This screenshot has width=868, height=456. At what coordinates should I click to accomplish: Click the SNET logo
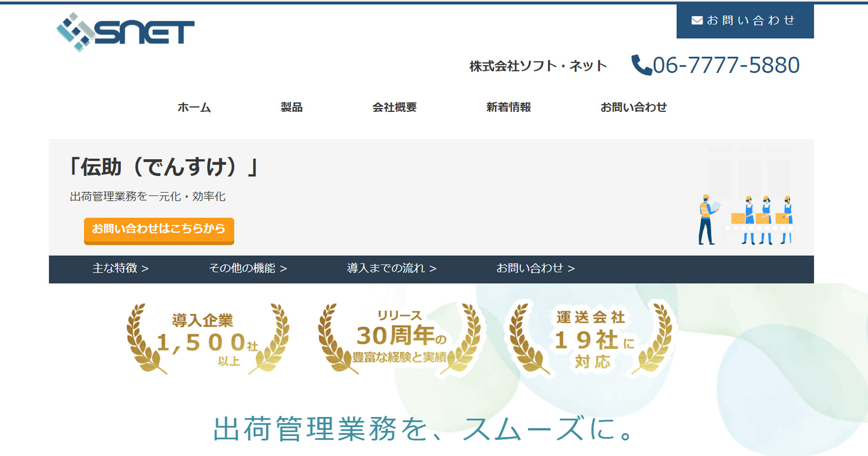click(125, 32)
